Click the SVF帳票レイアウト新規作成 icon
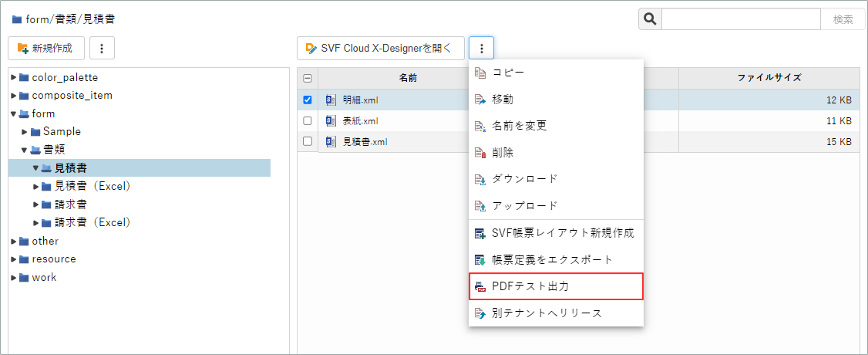The width and height of the screenshot is (868, 355). click(x=480, y=233)
